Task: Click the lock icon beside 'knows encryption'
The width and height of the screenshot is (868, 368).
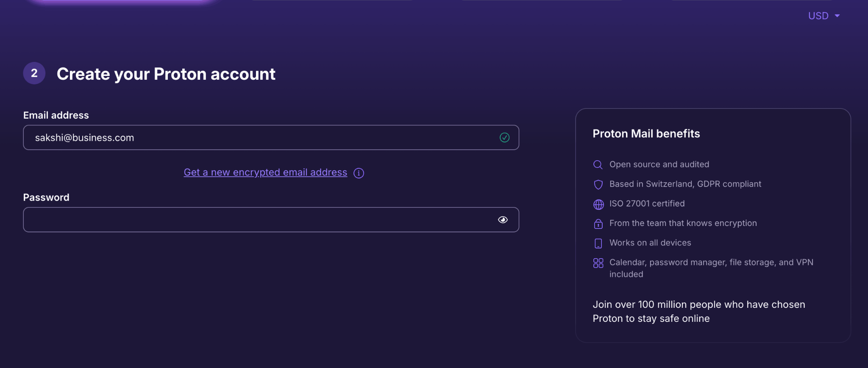Action: tap(598, 223)
